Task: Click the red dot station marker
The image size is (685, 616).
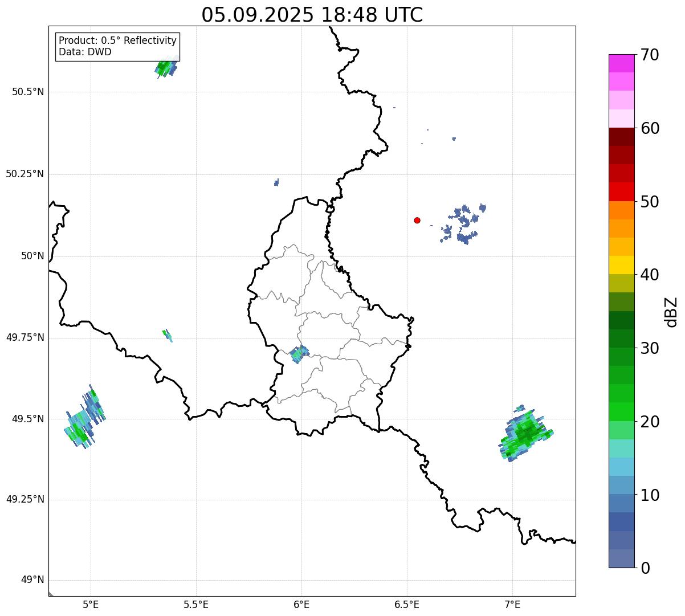Action: [x=417, y=220]
